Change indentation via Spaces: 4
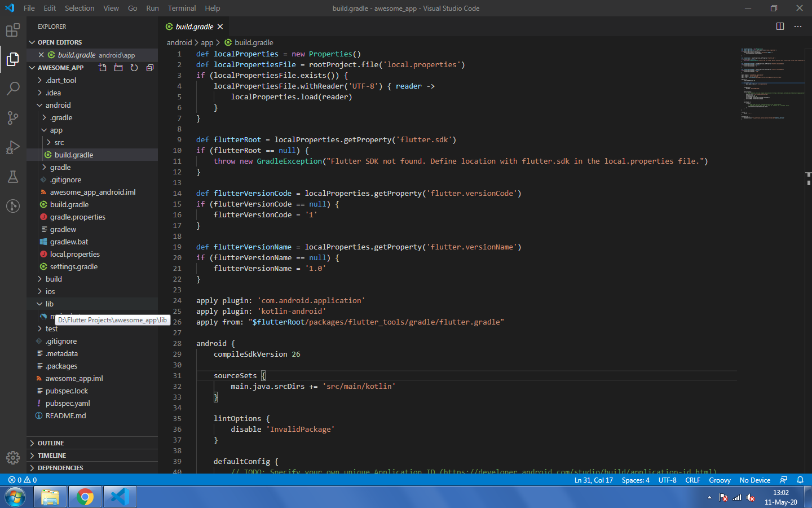 point(636,480)
